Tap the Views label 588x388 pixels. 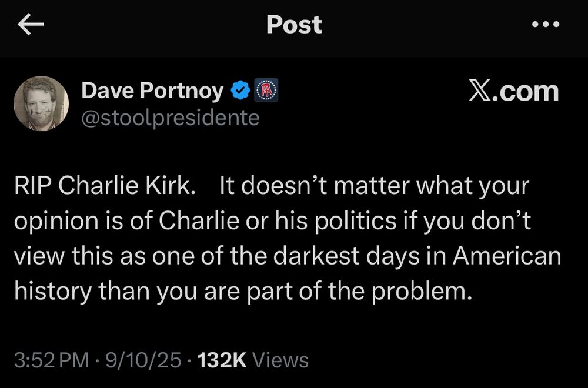283,359
